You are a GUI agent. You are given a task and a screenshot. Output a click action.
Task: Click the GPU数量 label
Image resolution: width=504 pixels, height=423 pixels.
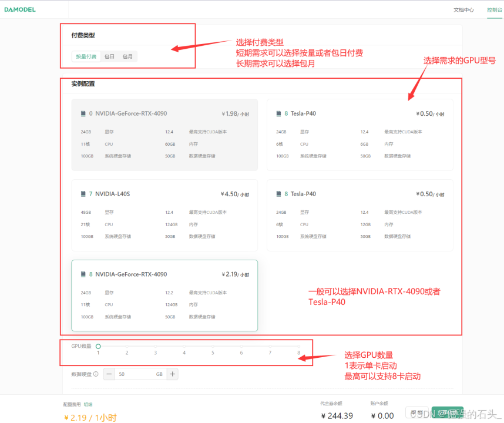click(81, 346)
